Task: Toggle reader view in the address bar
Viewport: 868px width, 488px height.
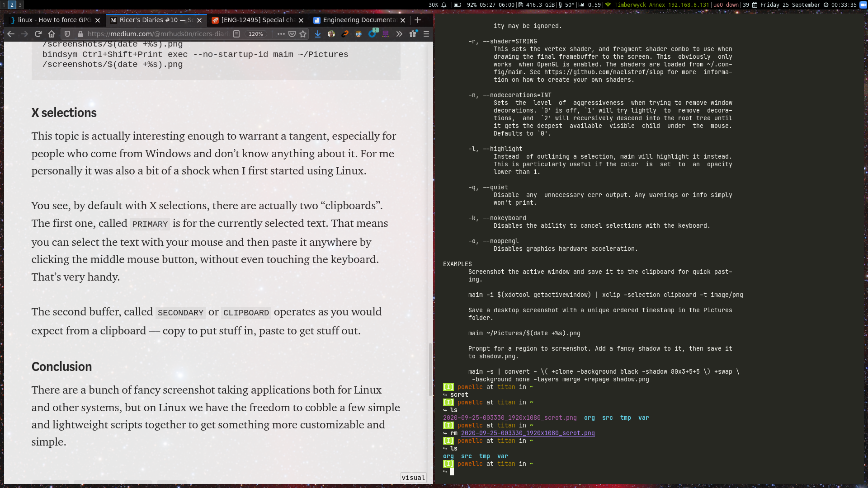Action: click(x=236, y=34)
